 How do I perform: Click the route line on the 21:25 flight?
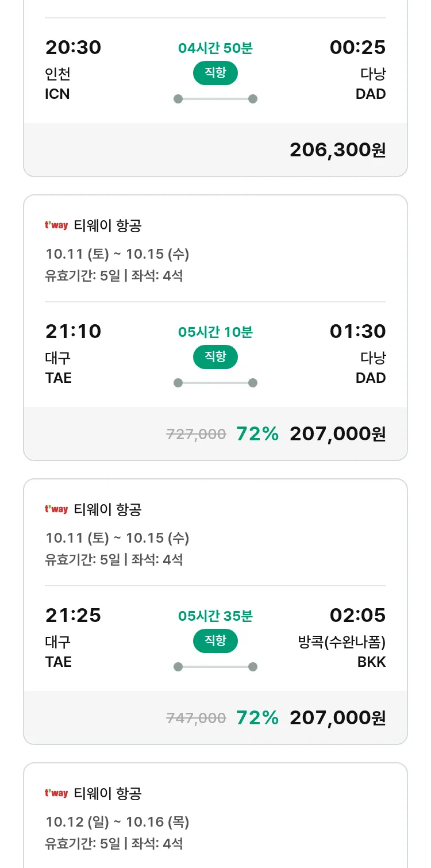tap(215, 667)
